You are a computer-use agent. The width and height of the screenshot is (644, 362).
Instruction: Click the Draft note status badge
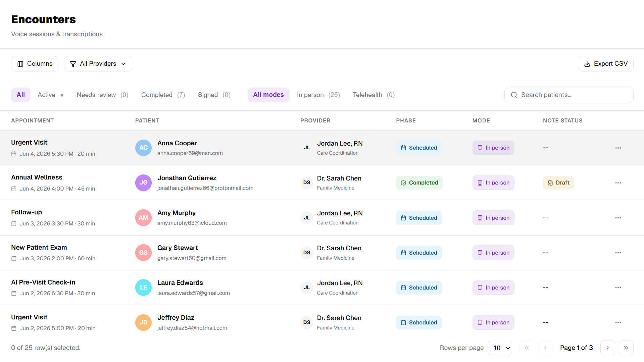558,183
